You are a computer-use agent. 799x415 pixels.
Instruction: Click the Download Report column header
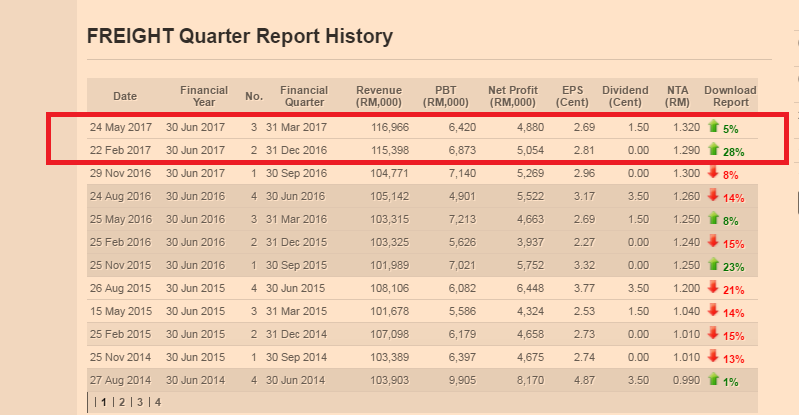coord(730,96)
